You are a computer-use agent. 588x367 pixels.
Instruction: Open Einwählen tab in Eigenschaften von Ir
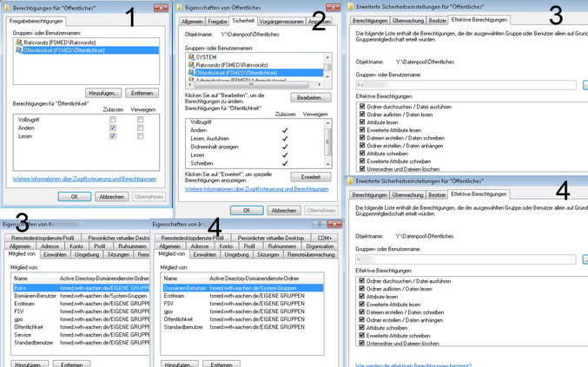point(205,254)
